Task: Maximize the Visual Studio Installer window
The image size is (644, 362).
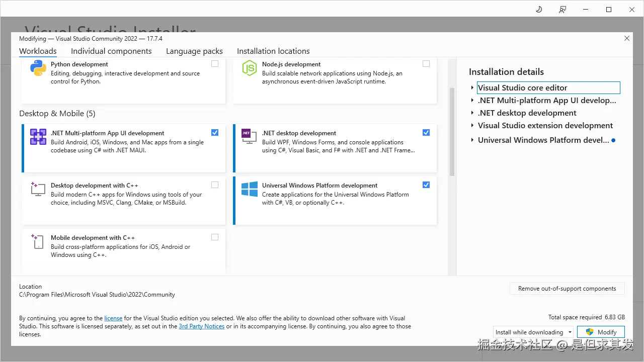Action: point(609,9)
